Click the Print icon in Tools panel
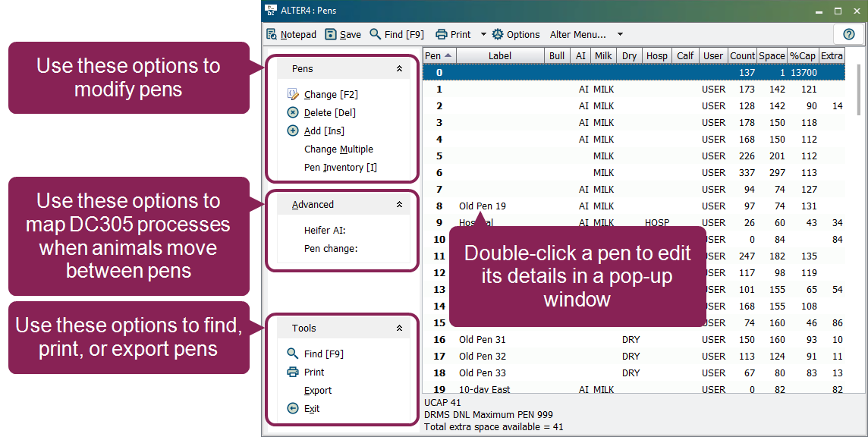 293,372
